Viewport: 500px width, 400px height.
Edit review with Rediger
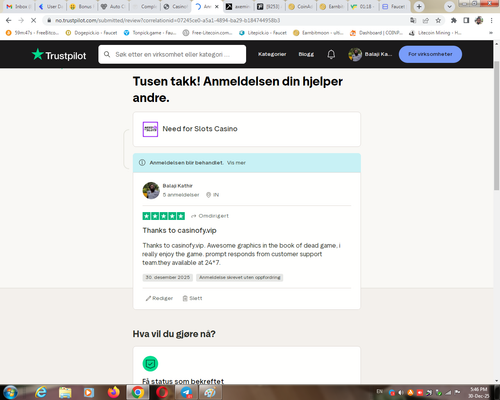[x=159, y=298]
